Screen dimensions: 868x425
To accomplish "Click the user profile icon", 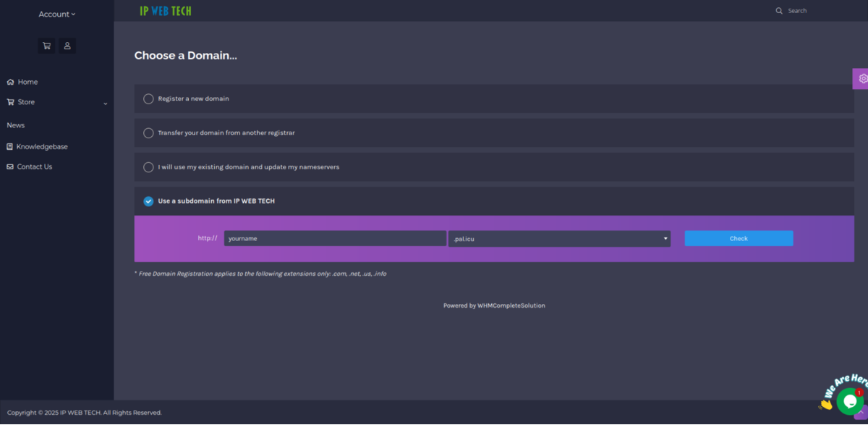I will tap(67, 46).
